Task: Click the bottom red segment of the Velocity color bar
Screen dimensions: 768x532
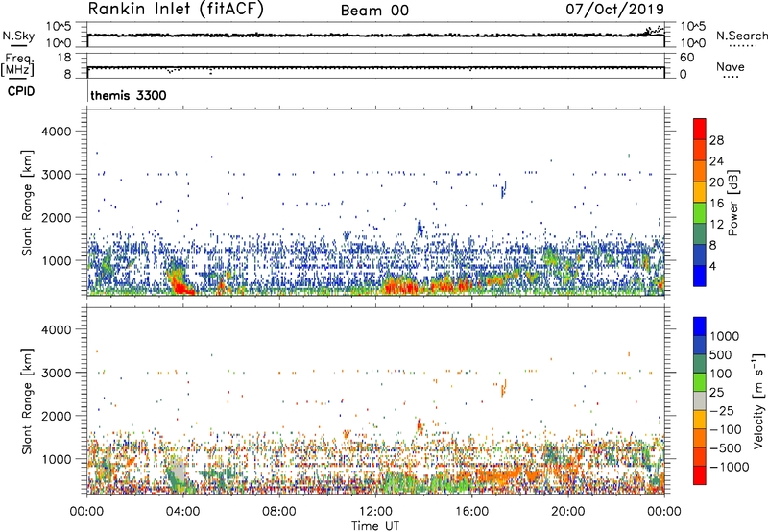Action: pyautogui.click(x=700, y=475)
